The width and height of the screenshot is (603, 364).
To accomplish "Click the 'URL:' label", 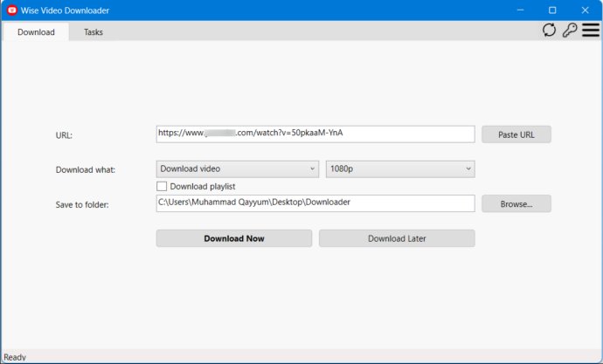I will (x=64, y=135).
